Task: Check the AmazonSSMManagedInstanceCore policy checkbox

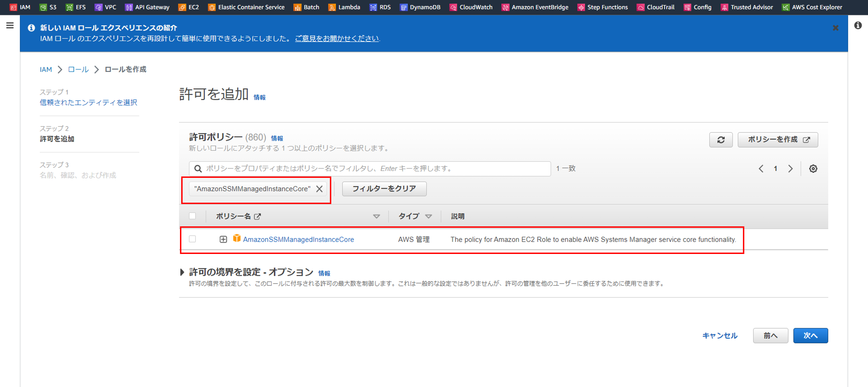Action: pyautogui.click(x=192, y=239)
